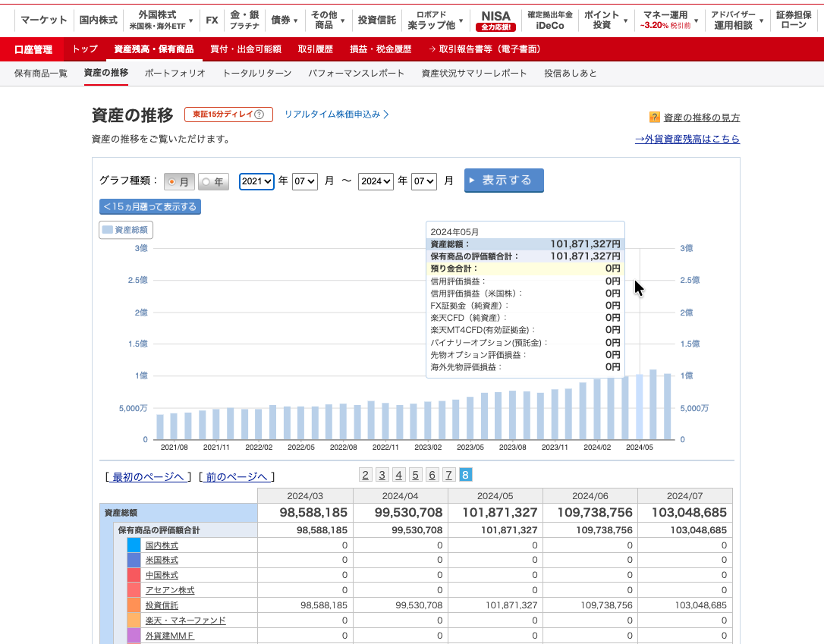Expand the 債券 menu
The image size is (824, 644).
[x=285, y=20]
